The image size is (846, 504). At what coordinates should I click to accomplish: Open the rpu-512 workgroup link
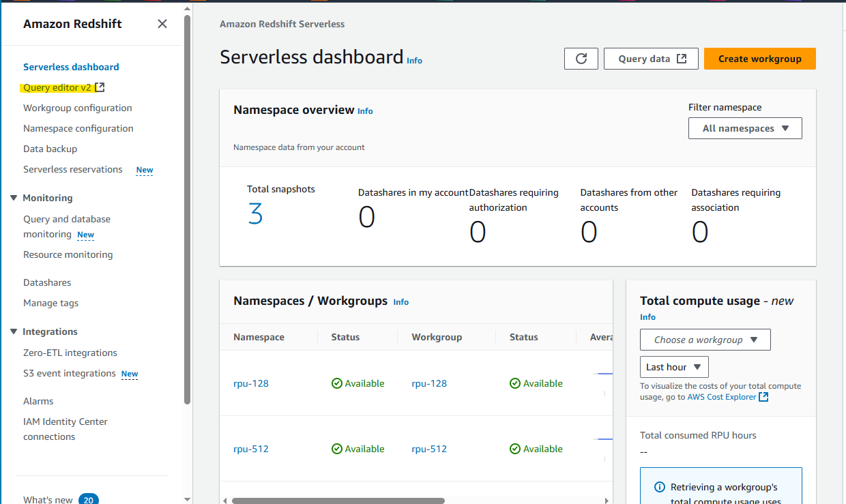pyautogui.click(x=429, y=449)
